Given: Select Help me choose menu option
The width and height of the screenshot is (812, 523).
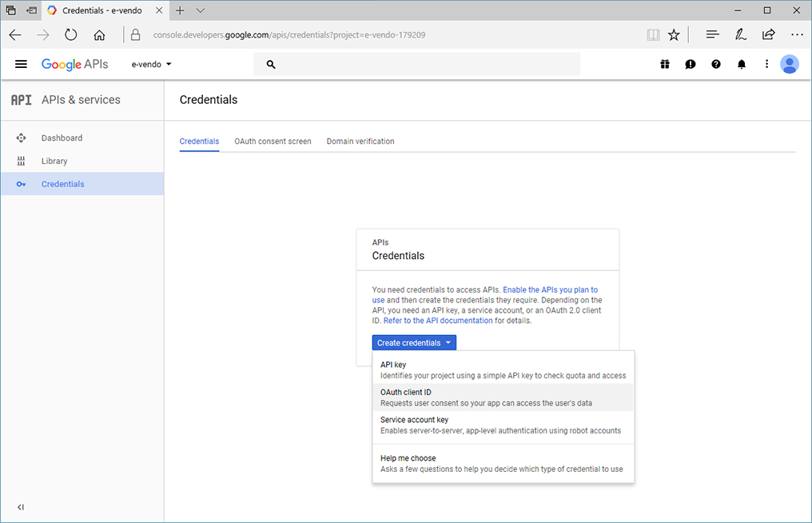Looking at the screenshot, I should pyautogui.click(x=504, y=463).
